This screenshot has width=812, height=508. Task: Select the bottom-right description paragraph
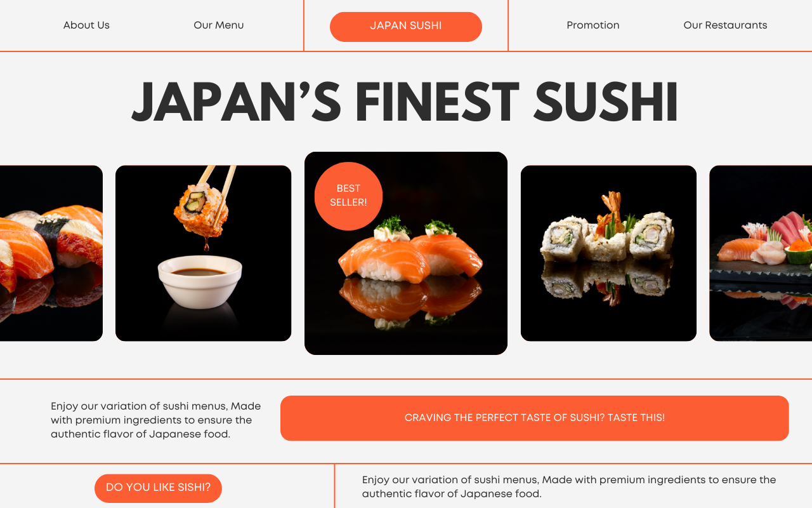pyautogui.click(x=569, y=487)
